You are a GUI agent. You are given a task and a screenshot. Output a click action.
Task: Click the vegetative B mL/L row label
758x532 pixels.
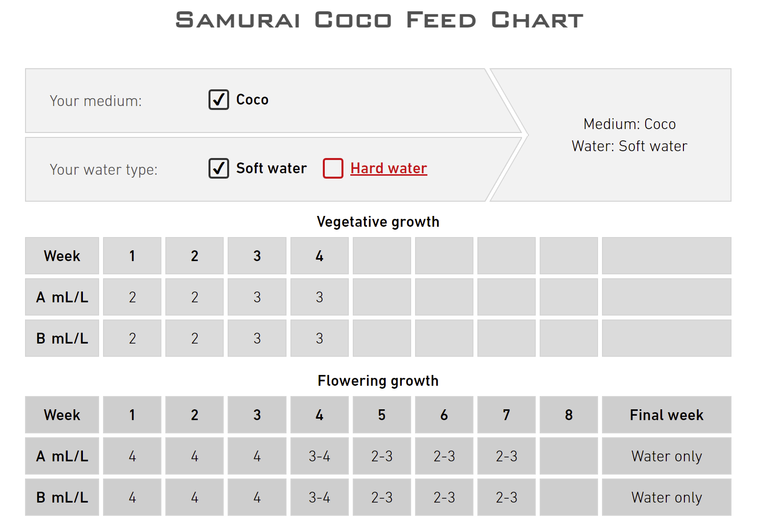(62, 339)
